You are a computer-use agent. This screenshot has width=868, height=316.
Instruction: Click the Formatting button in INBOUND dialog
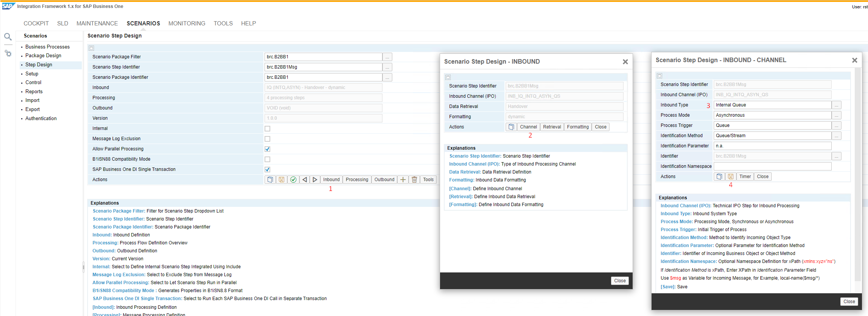[x=578, y=127]
